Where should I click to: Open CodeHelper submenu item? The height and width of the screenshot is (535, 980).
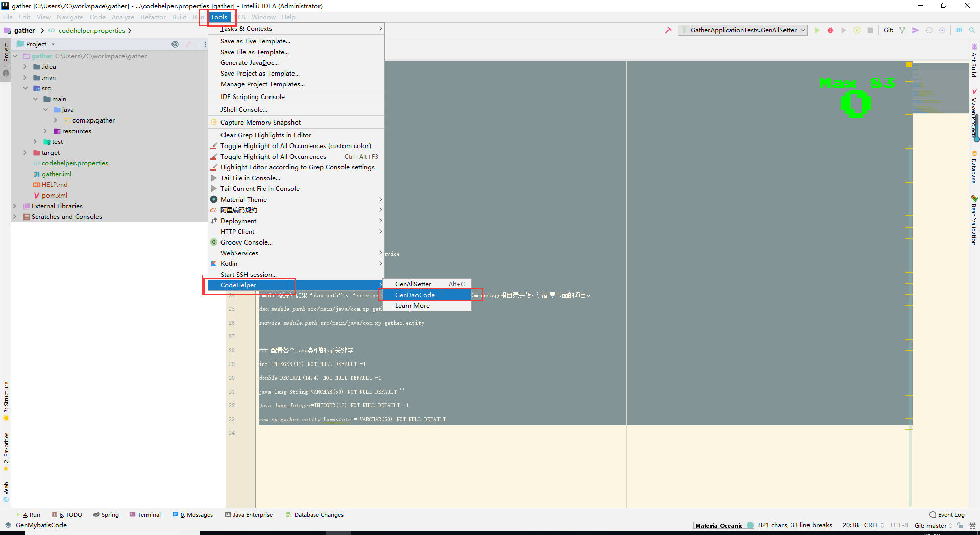point(296,285)
